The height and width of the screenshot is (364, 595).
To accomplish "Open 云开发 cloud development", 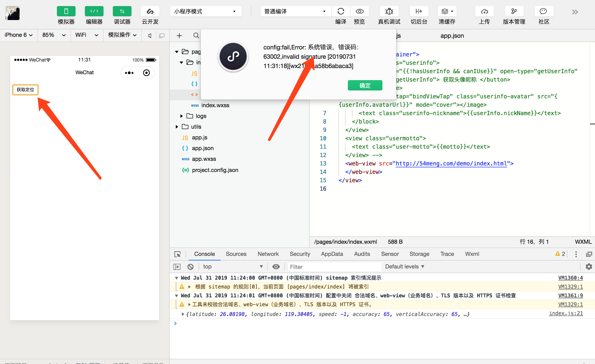I will pos(150,11).
